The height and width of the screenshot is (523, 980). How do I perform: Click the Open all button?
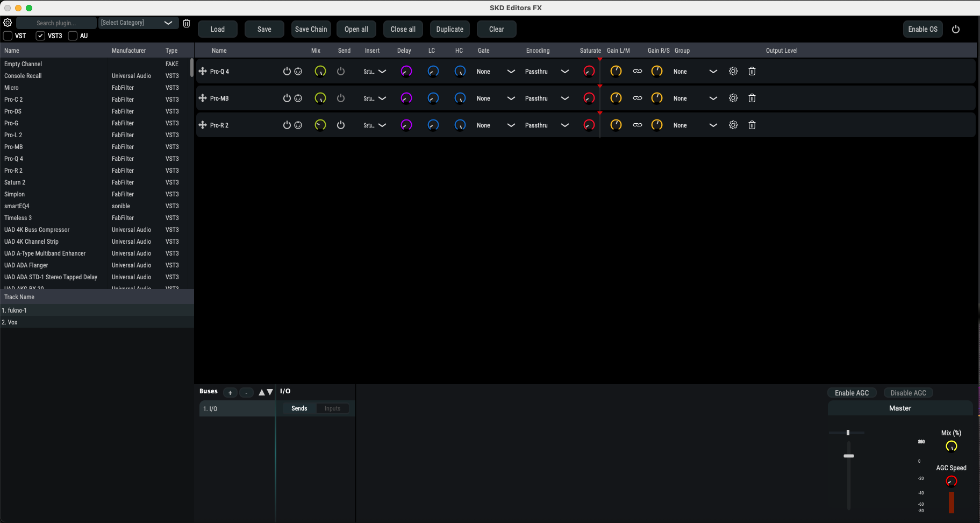click(356, 29)
